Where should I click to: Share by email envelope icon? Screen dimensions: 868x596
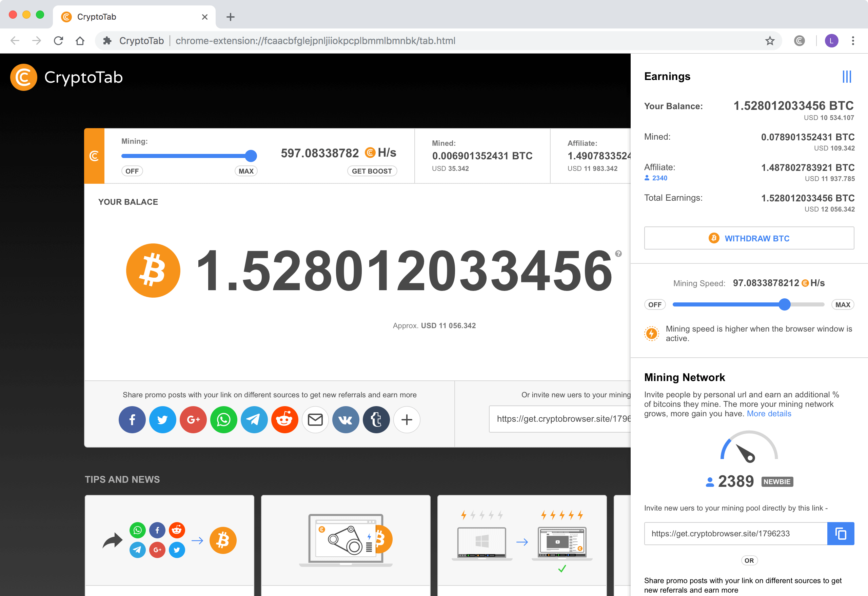click(315, 420)
